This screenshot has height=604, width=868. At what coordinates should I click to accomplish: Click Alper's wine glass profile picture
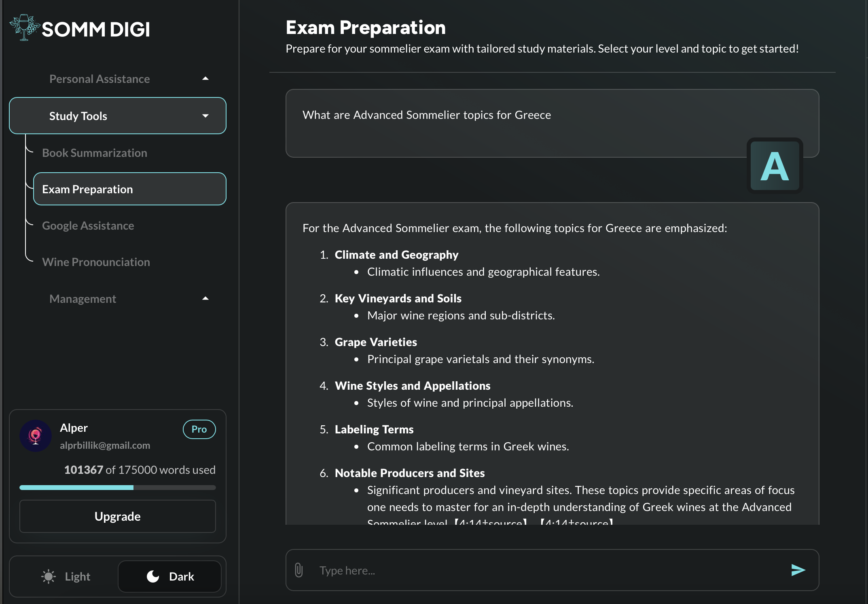(x=36, y=436)
